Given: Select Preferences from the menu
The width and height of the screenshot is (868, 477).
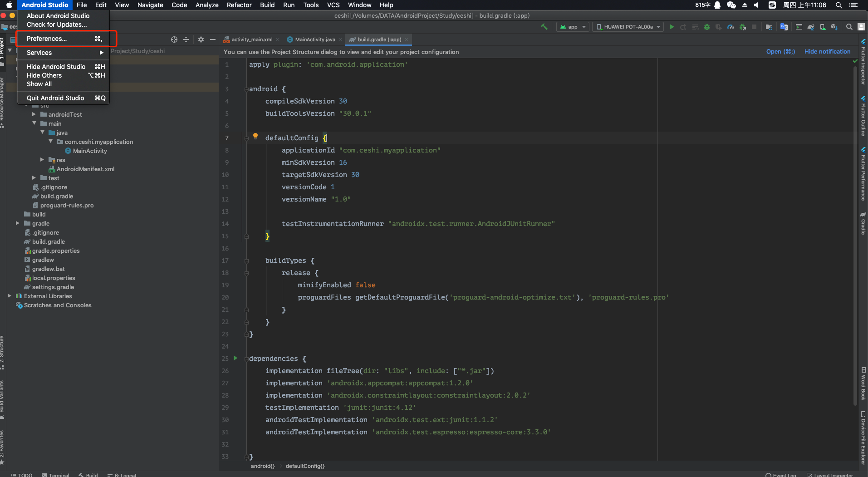Looking at the screenshot, I should coord(47,39).
